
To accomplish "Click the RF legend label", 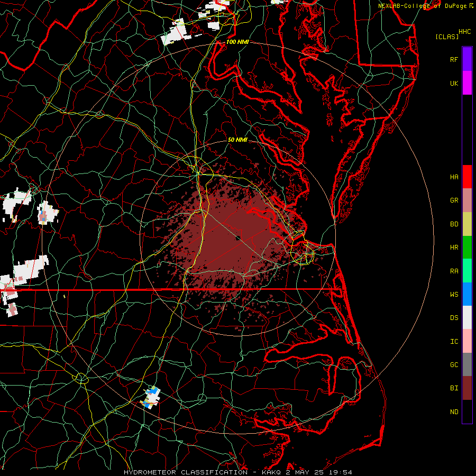I will pyautogui.click(x=454, y=59).
